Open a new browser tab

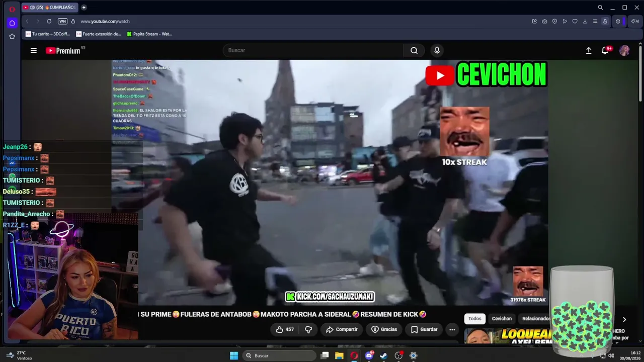click(84, 8)
